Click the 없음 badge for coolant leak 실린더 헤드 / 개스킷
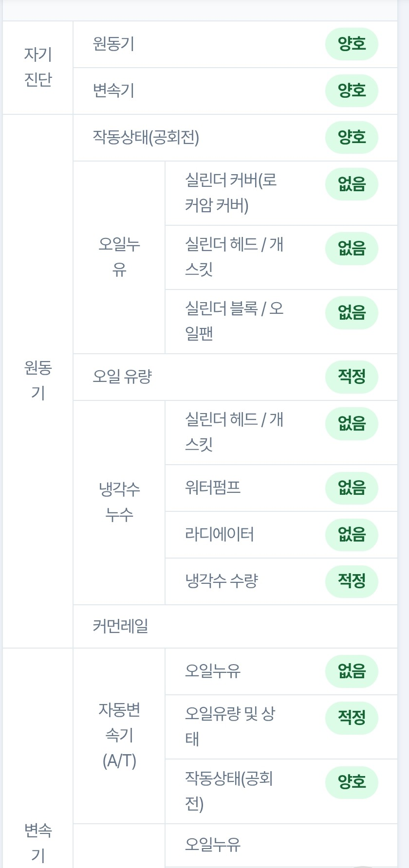Image resolution: width=409 pixels, height=868 pixels. (352, 423)
